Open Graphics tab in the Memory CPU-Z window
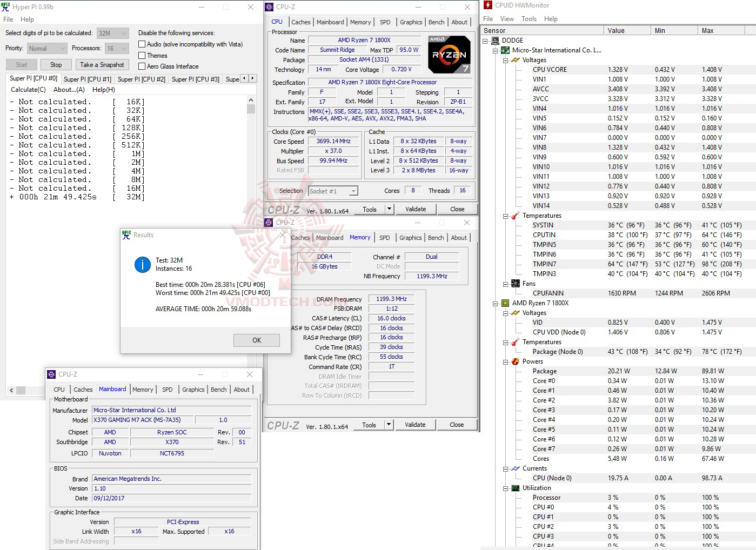The image size is (756, 550). [411, 238]
